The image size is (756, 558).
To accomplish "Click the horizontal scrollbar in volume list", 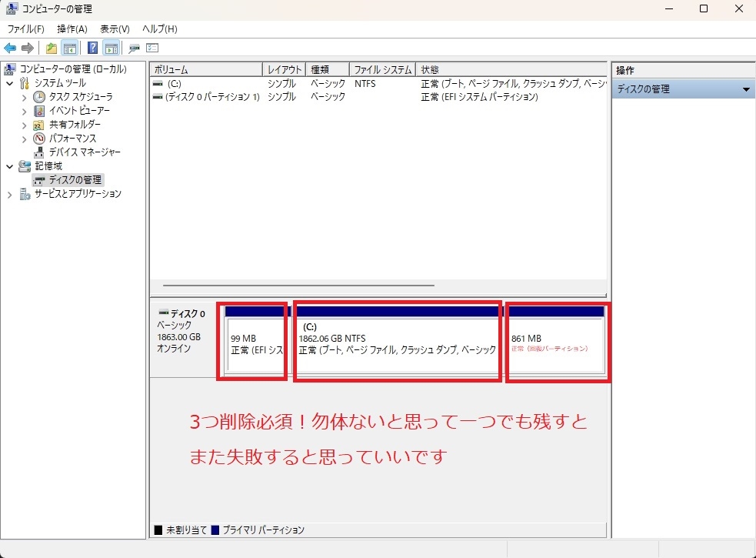I will point(299,286).
